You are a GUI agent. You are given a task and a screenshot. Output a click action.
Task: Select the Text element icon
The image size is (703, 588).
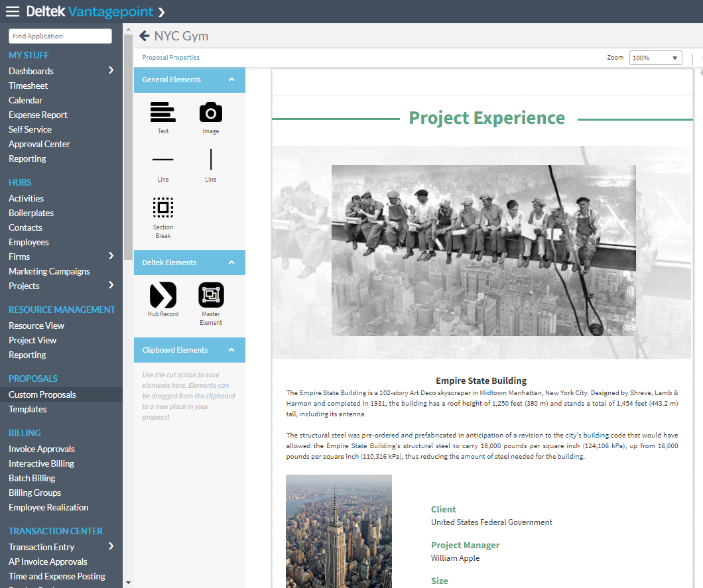[162, 112]
